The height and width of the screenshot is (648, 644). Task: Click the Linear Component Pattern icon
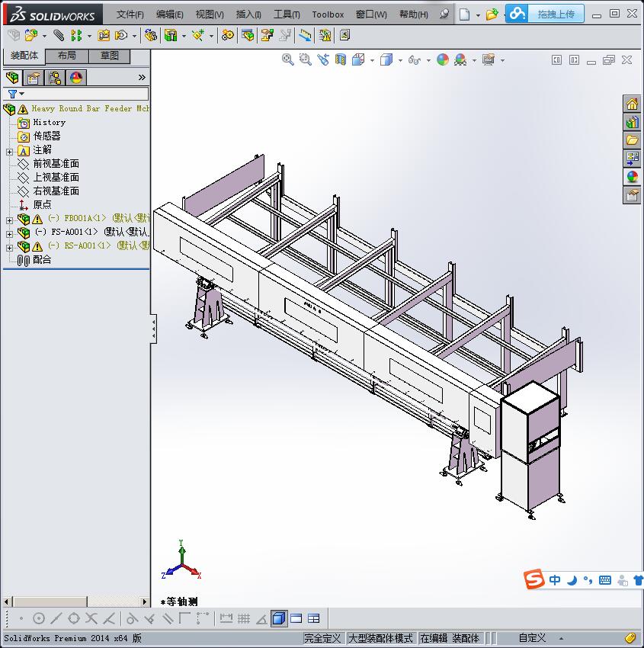point(76,36)
